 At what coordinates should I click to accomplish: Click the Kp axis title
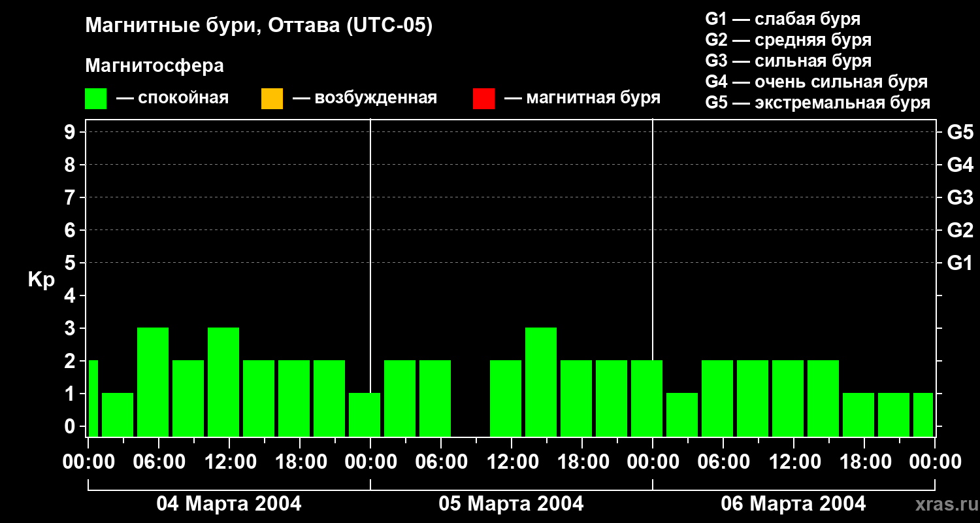coord(41,280)
